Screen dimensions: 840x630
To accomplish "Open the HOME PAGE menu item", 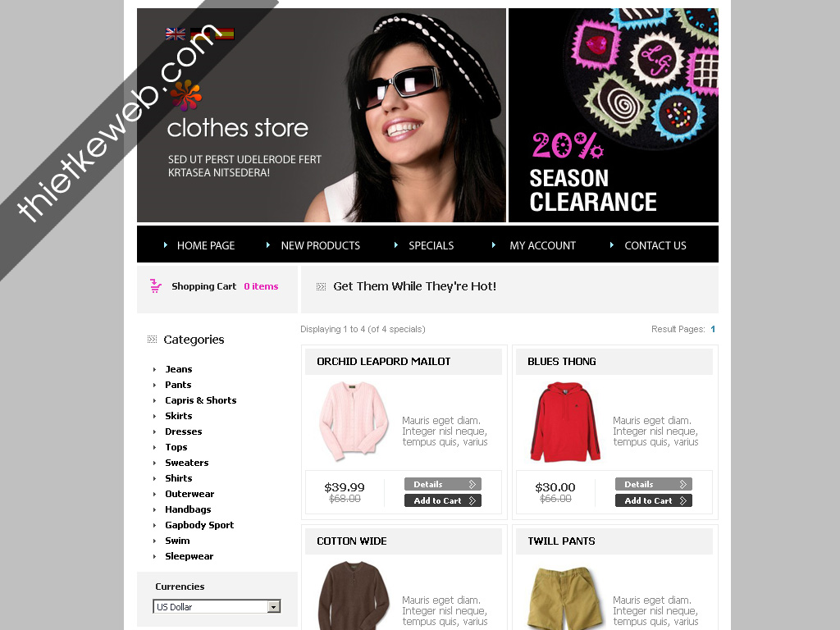I will 206,245.
